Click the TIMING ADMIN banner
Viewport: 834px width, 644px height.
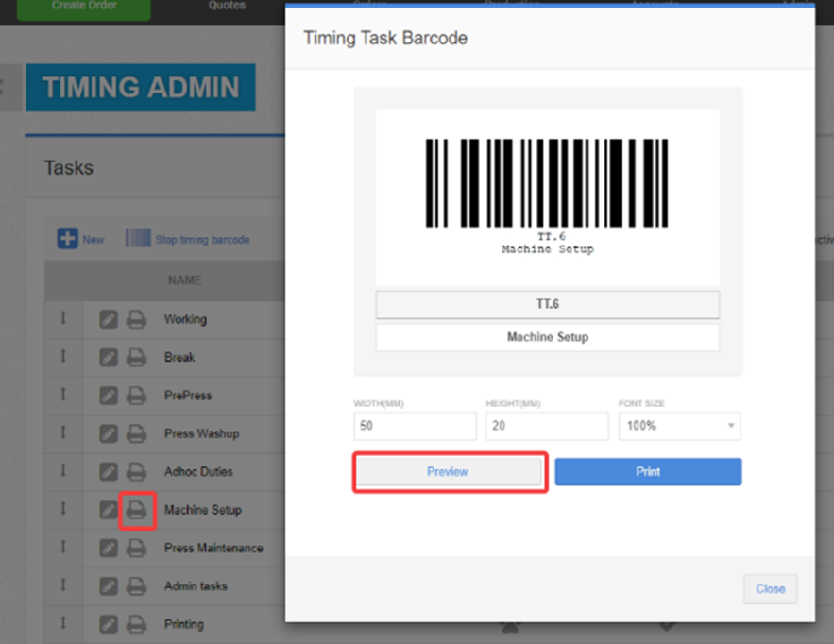(x=141, y=88)
